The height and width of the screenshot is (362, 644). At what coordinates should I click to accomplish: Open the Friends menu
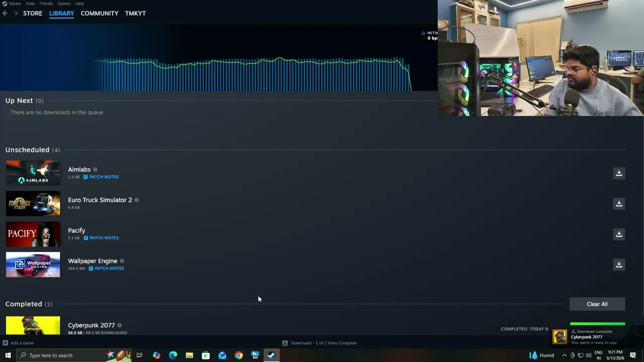[46, 4]
